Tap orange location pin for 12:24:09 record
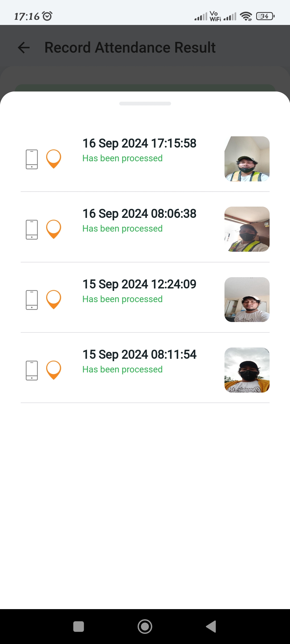 tap(54, 299)
